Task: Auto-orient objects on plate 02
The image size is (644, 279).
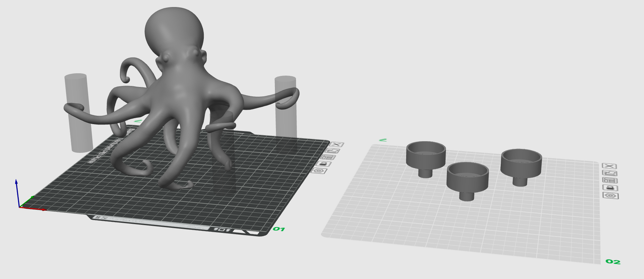Action: 610,173
